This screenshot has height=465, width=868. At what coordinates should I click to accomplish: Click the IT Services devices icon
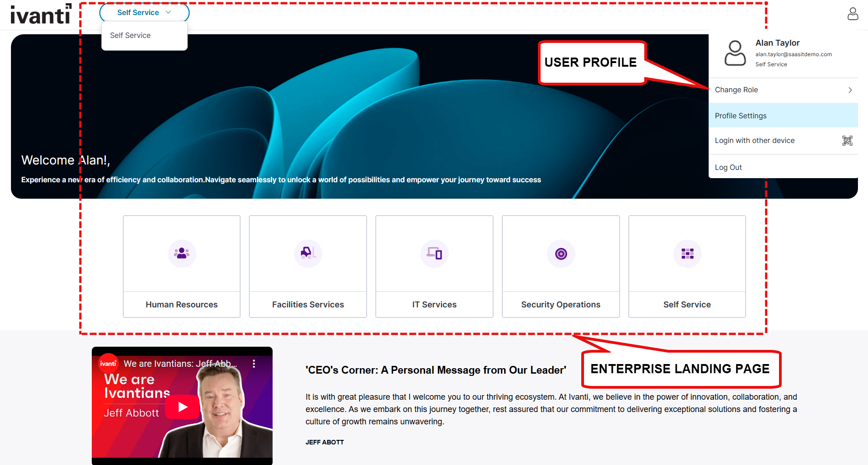[x=434, y=254]
